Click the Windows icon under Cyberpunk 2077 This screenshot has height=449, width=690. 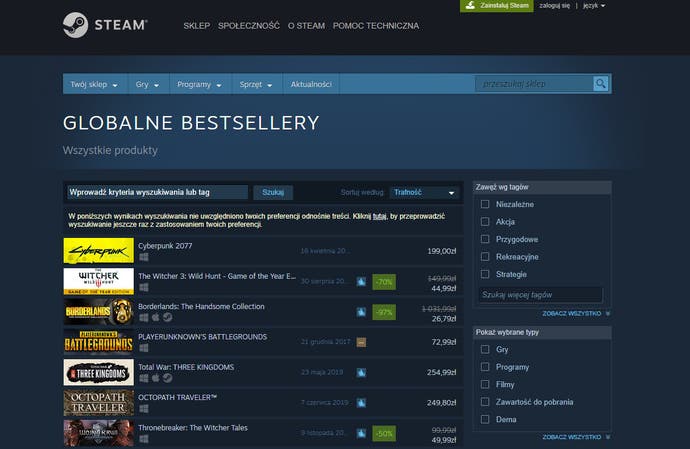[143, 257]
